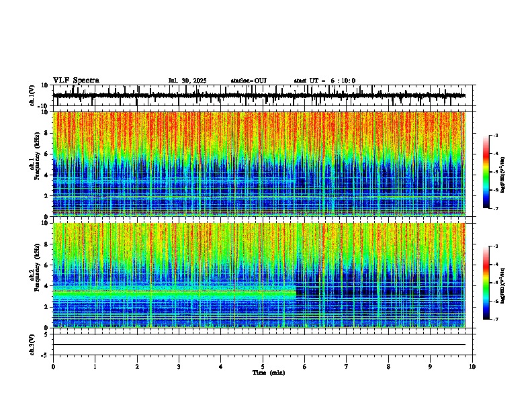Click the 6 tick on the time axis
Screen dimensions: 532x411
(x=305, y=367)
